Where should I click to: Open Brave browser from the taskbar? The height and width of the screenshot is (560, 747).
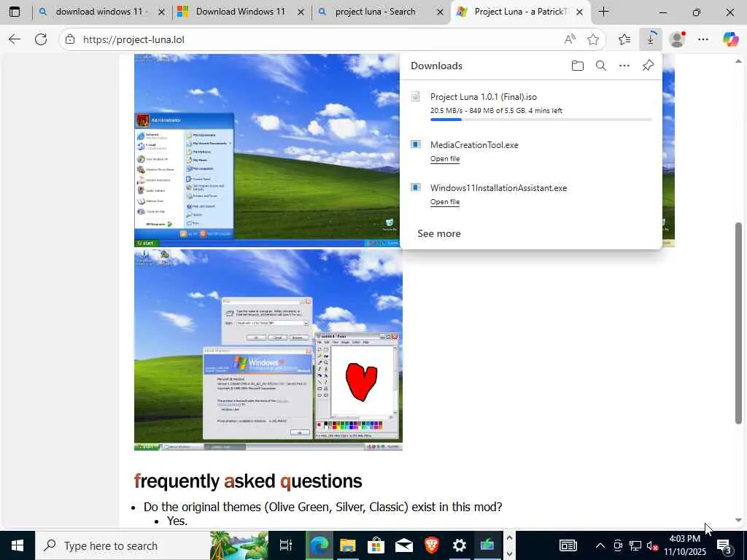point(432,545)
